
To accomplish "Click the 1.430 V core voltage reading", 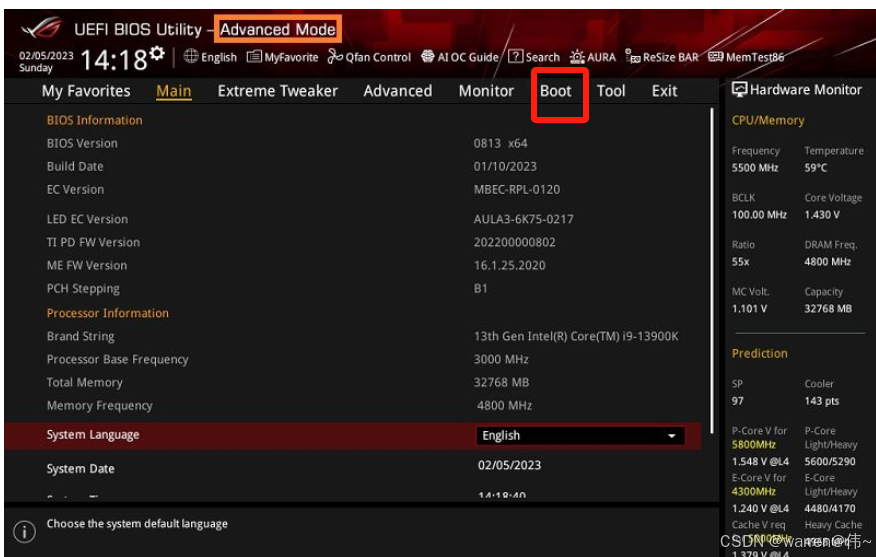I will tap(822, 215).
